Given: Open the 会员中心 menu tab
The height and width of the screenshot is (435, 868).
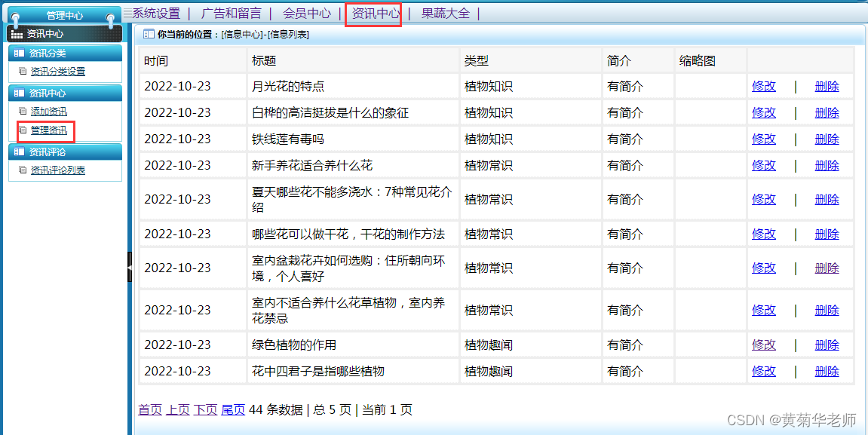Looking at the screenshot, I should click(307, 14).
